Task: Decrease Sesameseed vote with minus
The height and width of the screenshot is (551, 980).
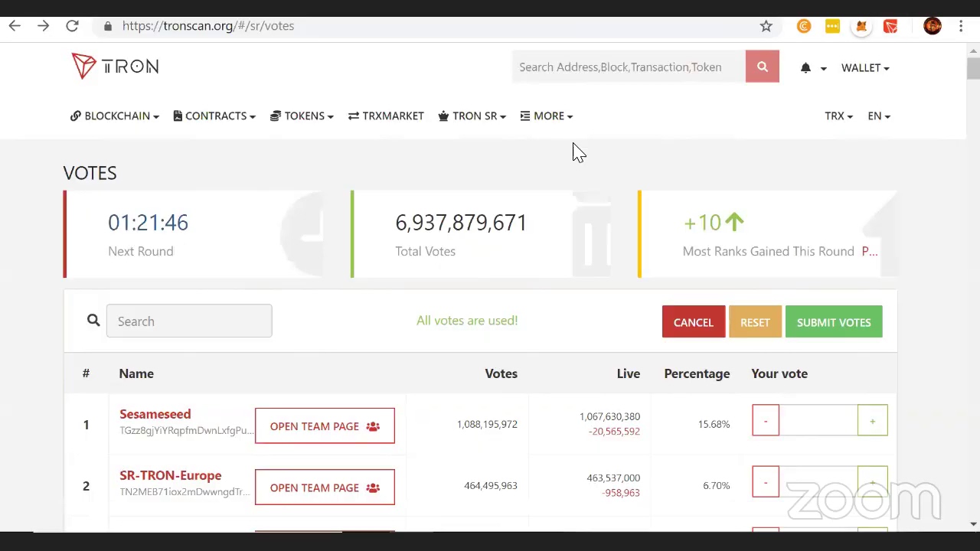Action: coord(766,420)
